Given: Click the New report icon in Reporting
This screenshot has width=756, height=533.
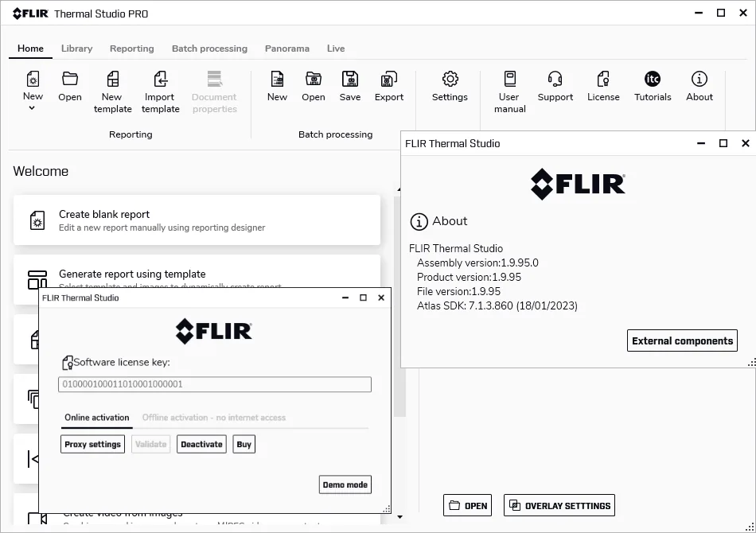Looking at the screenshot, I should tap(33, 79).
